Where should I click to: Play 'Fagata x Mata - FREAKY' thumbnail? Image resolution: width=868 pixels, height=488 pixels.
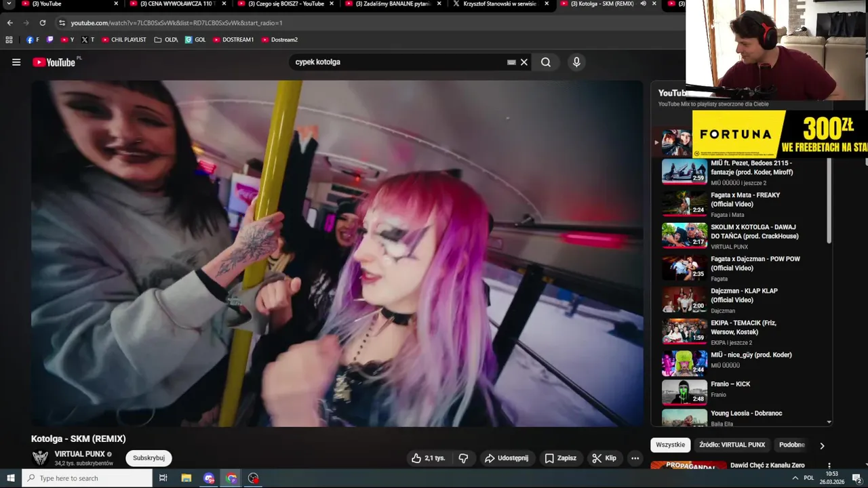click(x=685, y=204)
